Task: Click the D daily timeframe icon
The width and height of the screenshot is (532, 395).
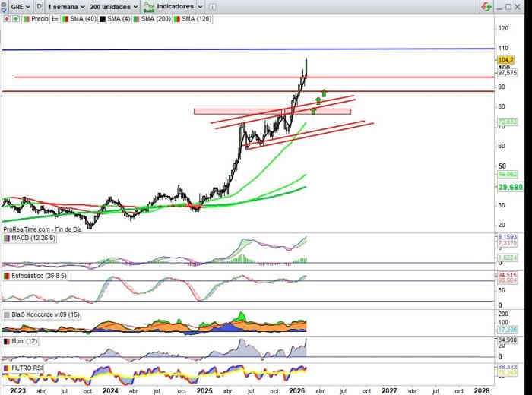Action: click(x=39, y=6)
